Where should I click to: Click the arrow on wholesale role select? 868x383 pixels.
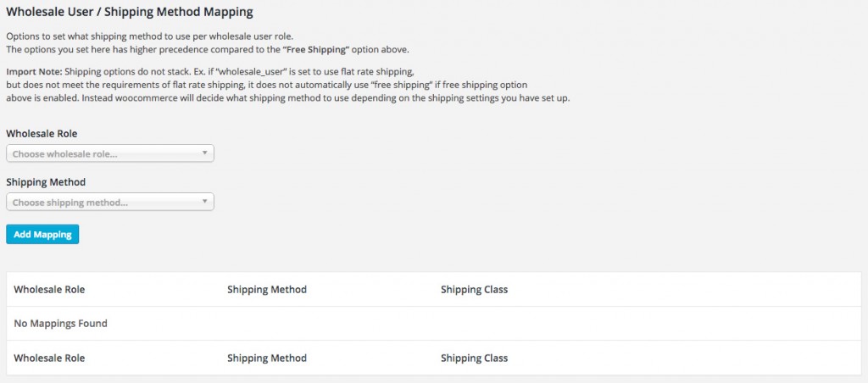pos(204,153)
